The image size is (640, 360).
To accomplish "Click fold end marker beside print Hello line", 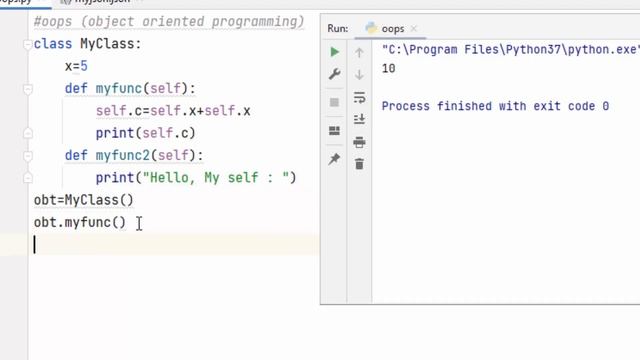I will point(28,178).
